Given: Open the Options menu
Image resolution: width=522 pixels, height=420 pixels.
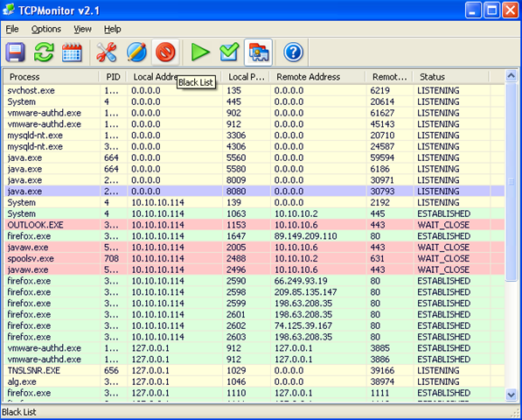Looking at the screenshot, I should 46,29.
